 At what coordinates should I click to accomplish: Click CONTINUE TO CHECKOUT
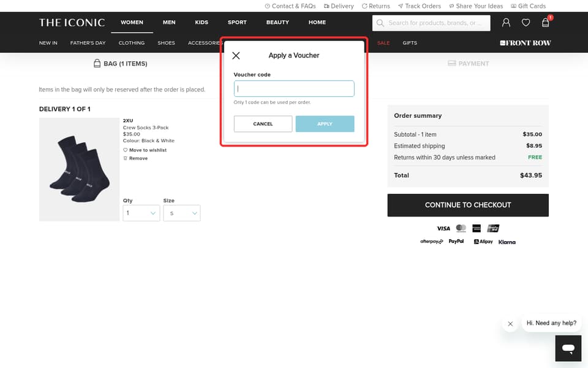click(468, 205)
